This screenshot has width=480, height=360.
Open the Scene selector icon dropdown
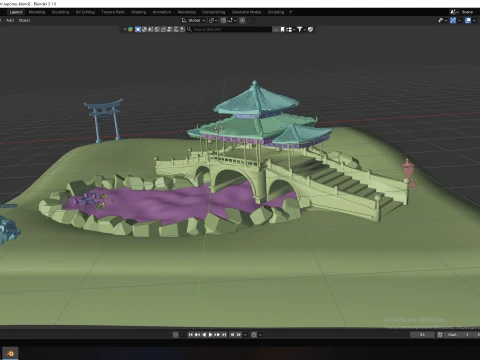(454, 12)
